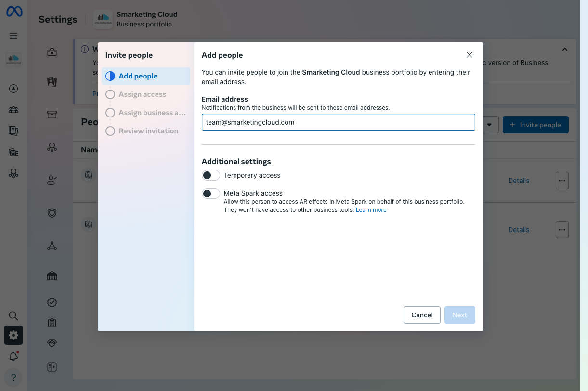588x391 pixels.
Task: Open the connected circles icon in left rail
Action: point(13,173)
